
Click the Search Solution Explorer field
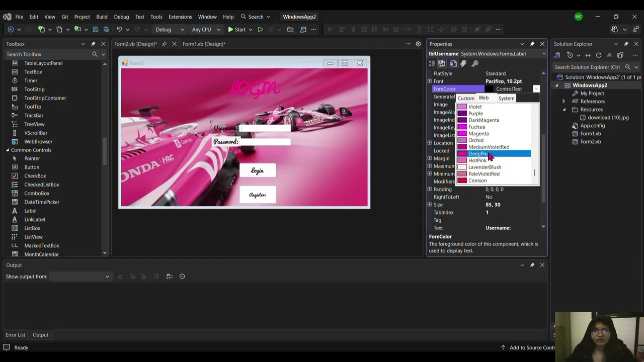(x=587, y=67)
